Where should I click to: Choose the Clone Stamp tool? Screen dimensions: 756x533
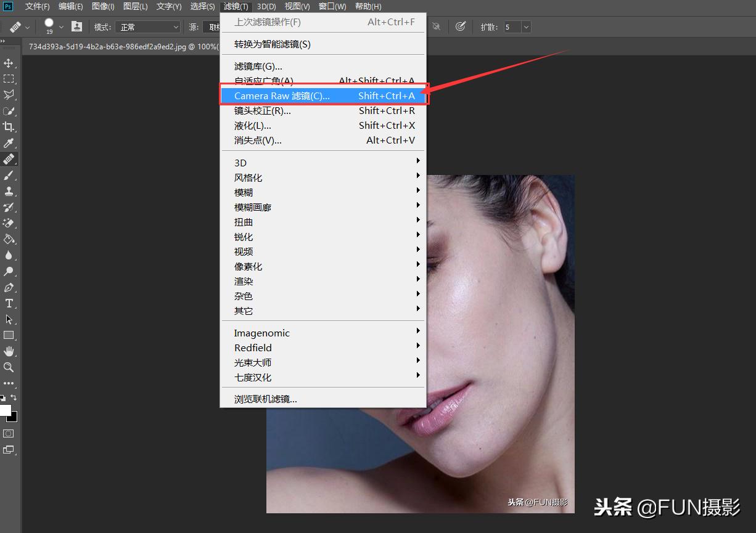[x=9, y=191]
